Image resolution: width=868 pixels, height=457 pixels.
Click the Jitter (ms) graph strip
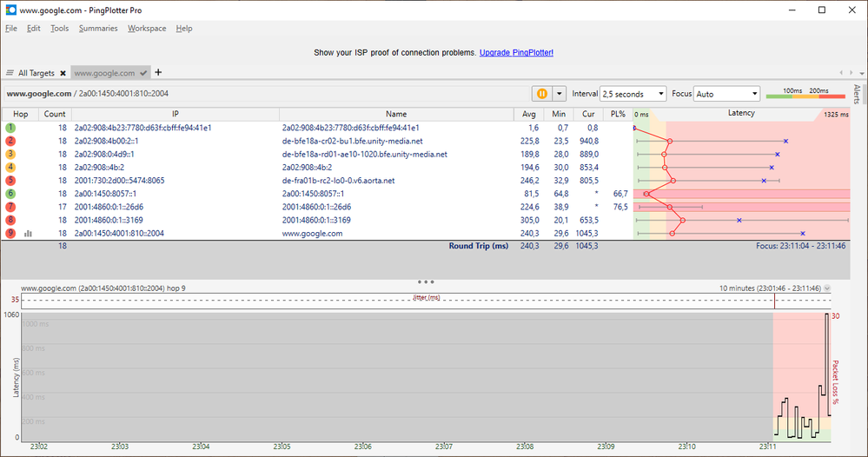click(427, 301)
